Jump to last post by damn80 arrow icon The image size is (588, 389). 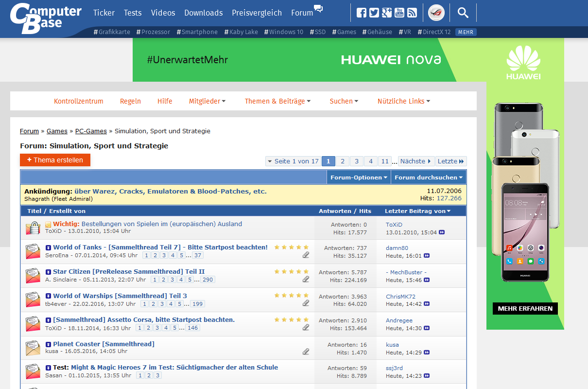[x=427, y=256]
